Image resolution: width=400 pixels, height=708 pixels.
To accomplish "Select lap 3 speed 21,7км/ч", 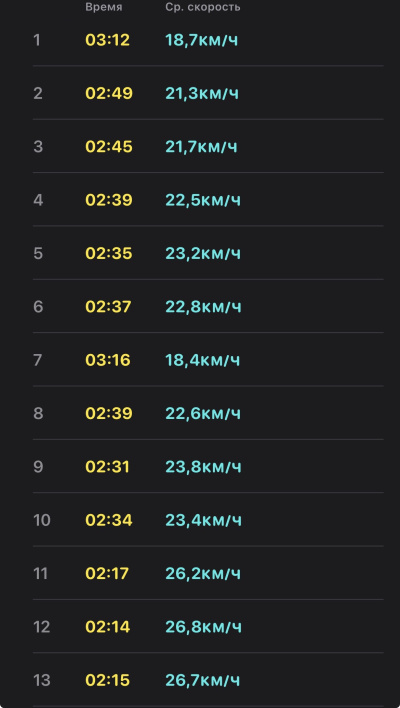I will tap(201, 147).
